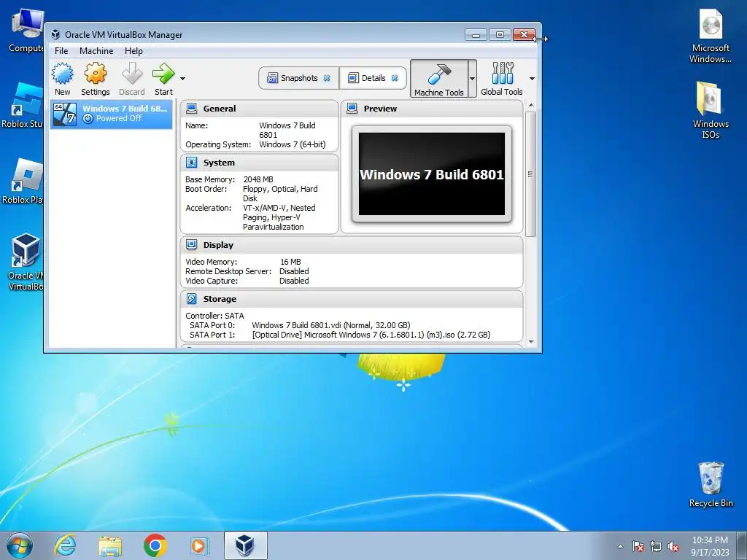Image resolution: width=747 pixels, height=560 pixels.
Task: Click the SATA Port 1 optical drive iso entry
Action: tap(371, 335)
